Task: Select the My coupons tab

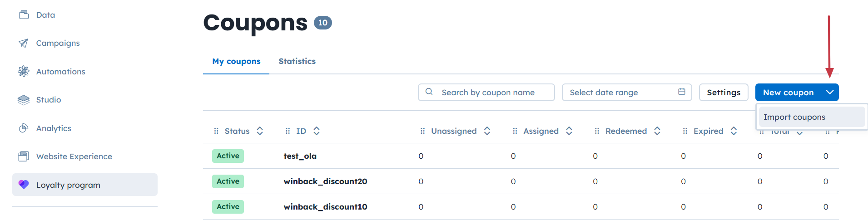Action: coord(236,61)
